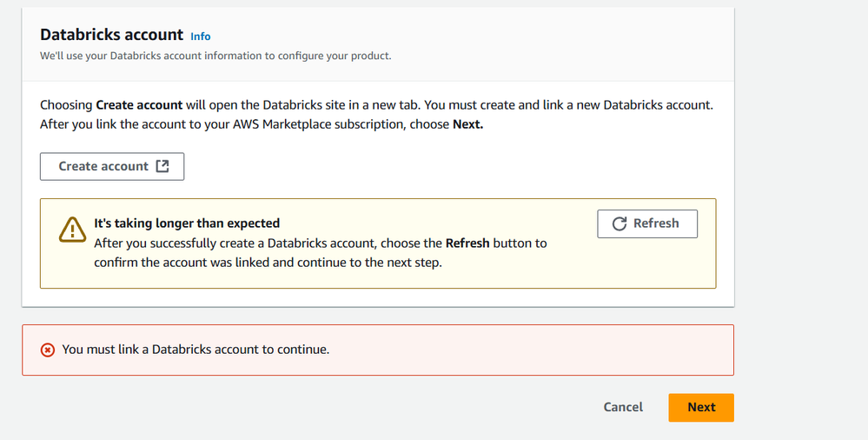Open the Info link beside Databricks account
This screenshot has height=440, width=868.
[201, 37]
